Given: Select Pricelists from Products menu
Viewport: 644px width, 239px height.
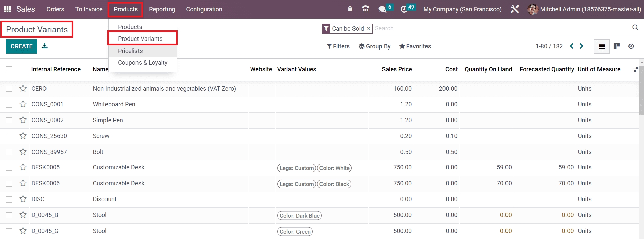Looking at the screenshot, I should pyautogui.click(x=130, y=51).
